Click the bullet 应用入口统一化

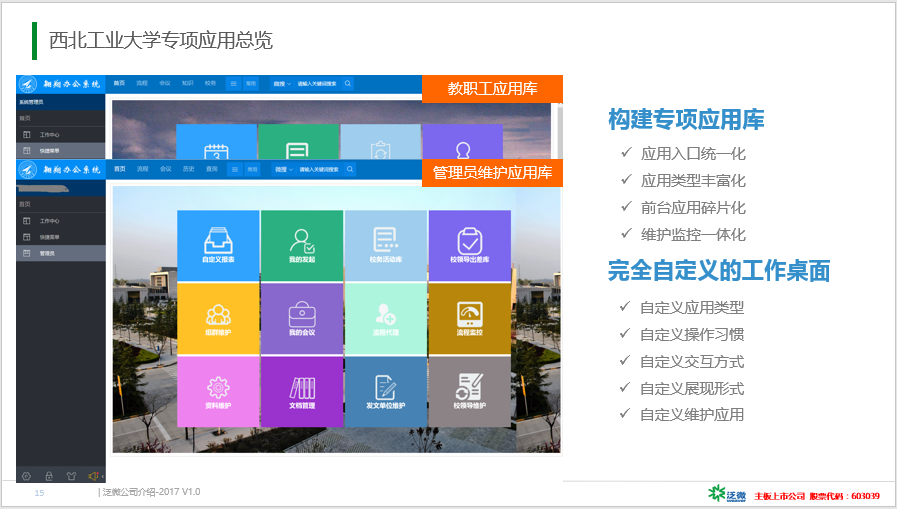tap(693, 154)
